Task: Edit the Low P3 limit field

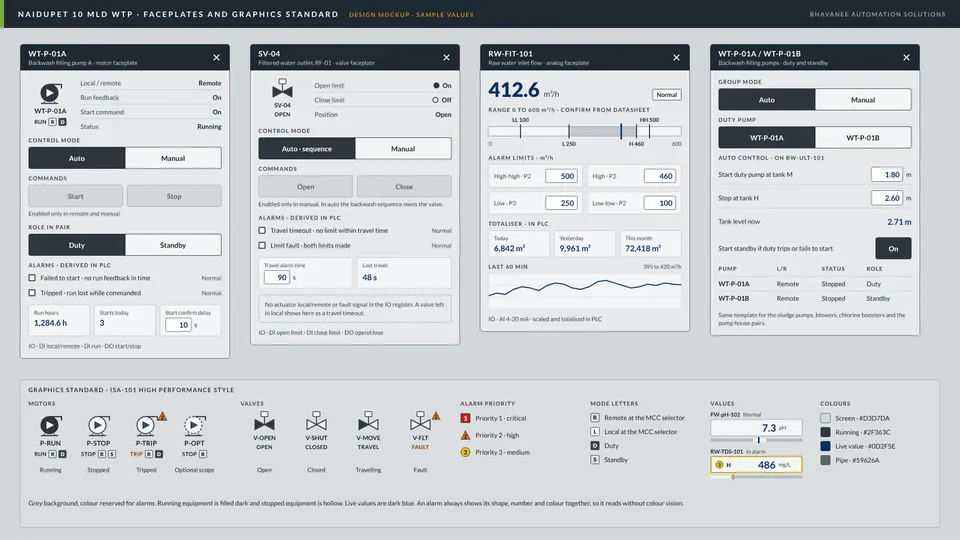Action: pos(561,203)
